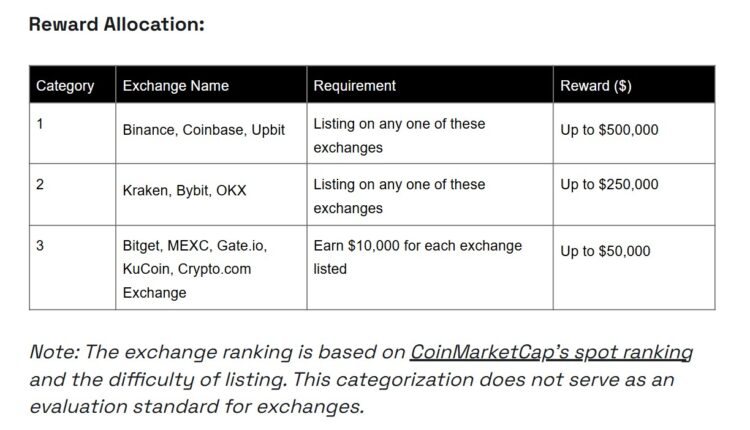Screen dimensions: 750x430
Task: Click the category number 2 cell
Action: [x=40, y=185]
